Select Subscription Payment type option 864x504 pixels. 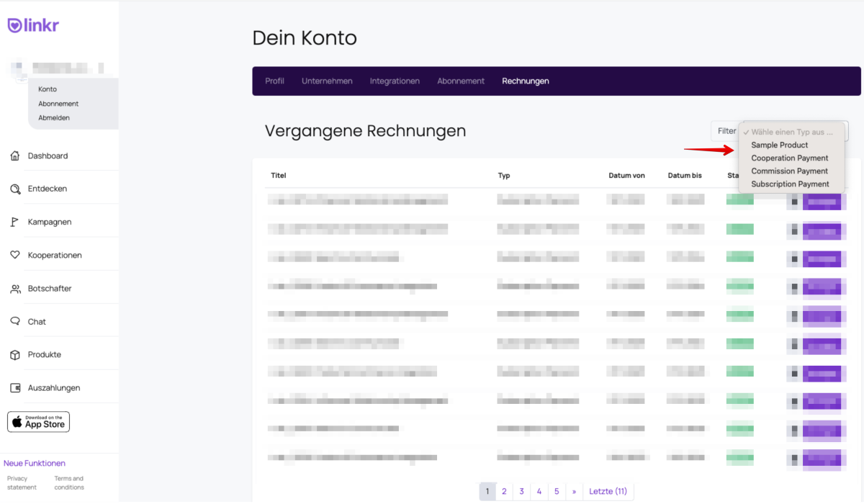coord(790,184)
